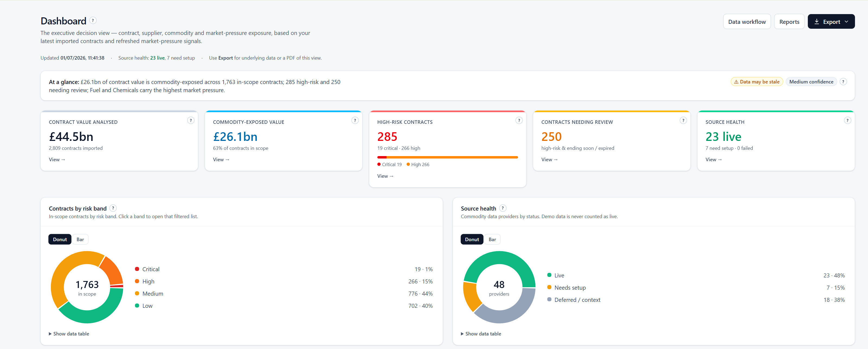Click View link on Contract Value Analysed card
The height and width of the screenshot is (349, 868).
pos(57,159)
